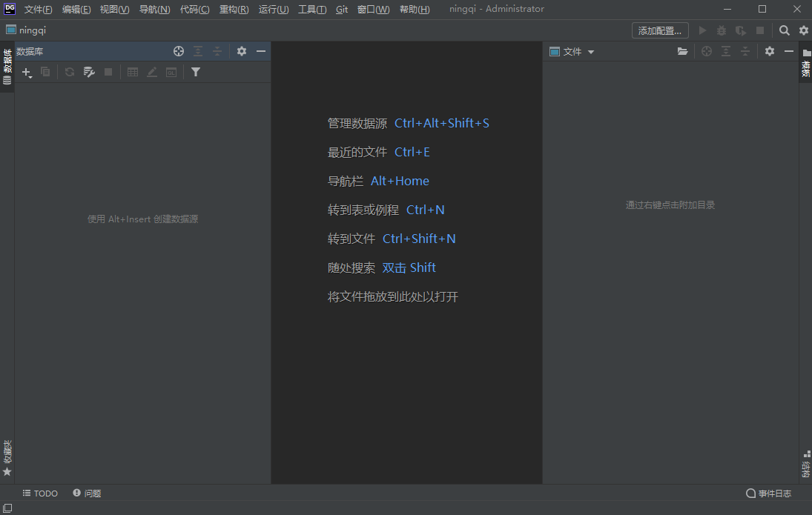Open the TODO tab in bottom bar
This screenshot has height=515, width=812.
[40, 494]
